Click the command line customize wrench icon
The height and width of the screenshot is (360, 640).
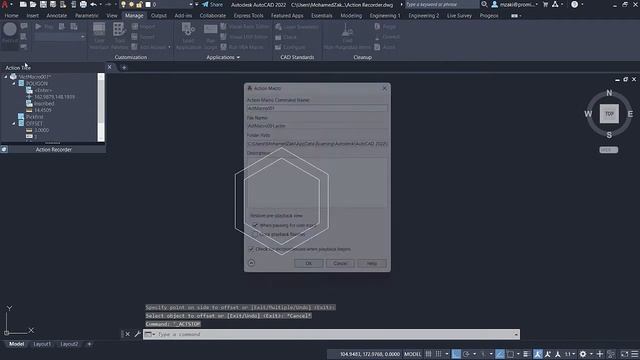point(138,334)
